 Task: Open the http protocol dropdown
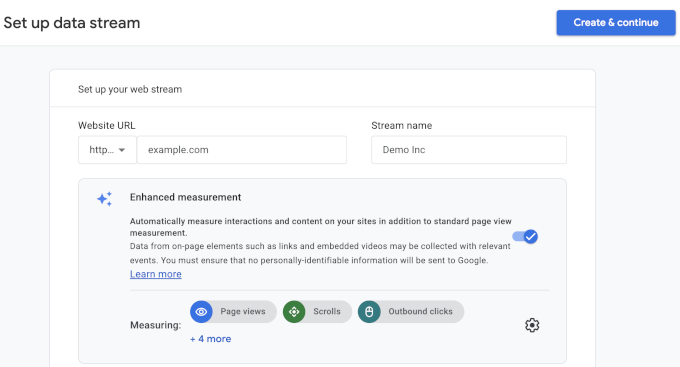coord(108,150)
